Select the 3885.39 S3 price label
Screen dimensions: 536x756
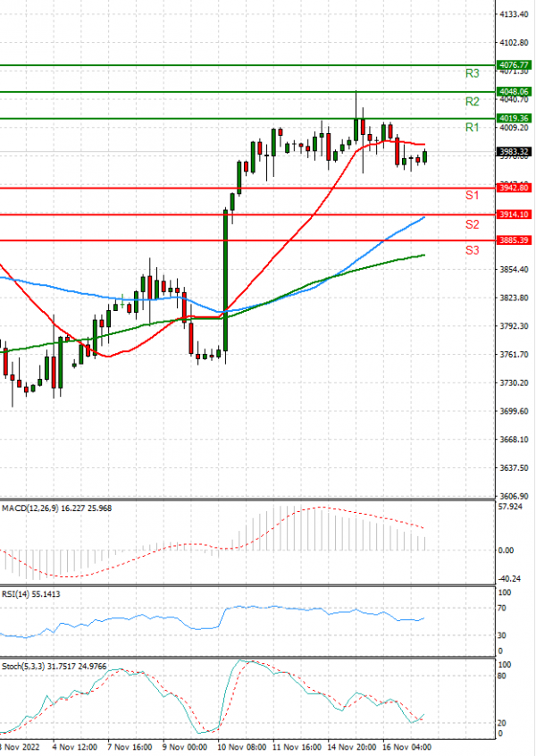(x=515, y=240)
